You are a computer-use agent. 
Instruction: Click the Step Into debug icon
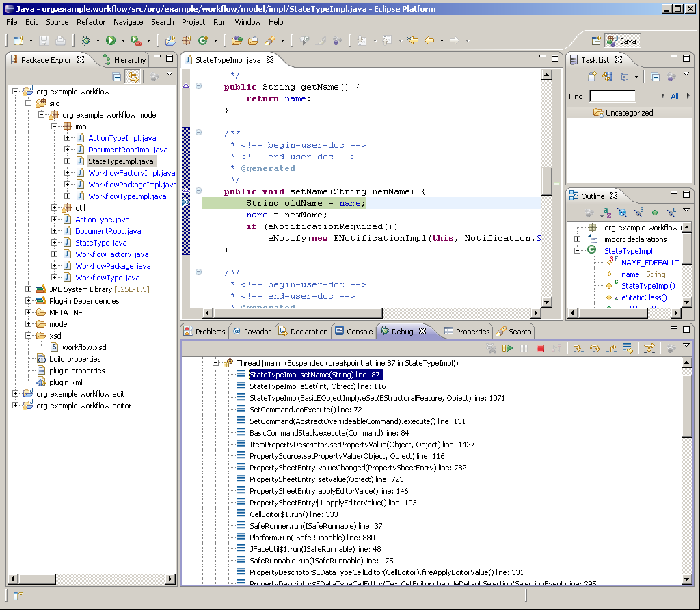pyautogui.click(x=578, y=349)
